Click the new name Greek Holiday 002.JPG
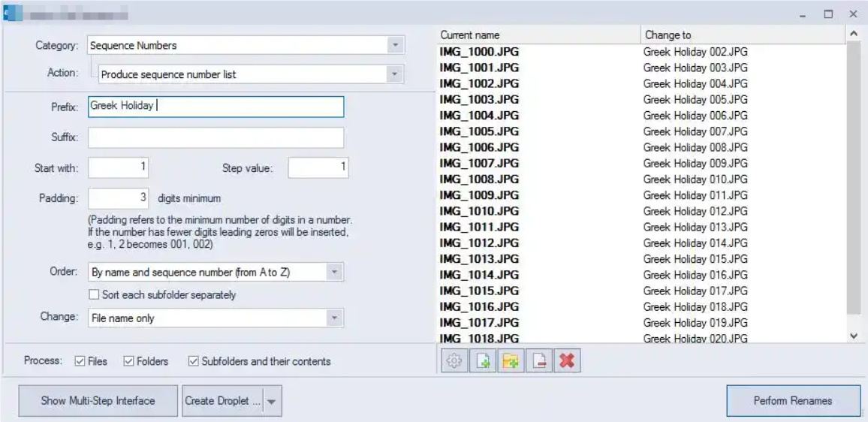This screenshot has width=868, height=422. [695, 52]
